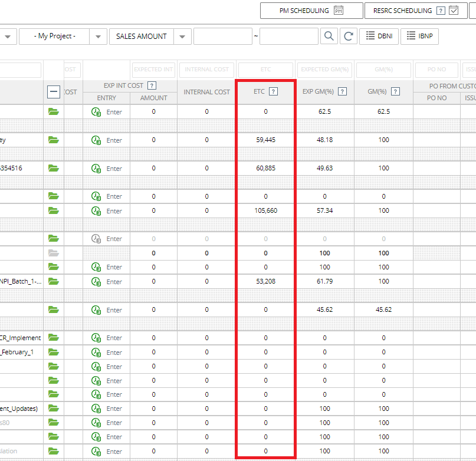Viewport: 476px width, 461px height.
Task: Click the ETC column help icon
Action: click(273, 91)
